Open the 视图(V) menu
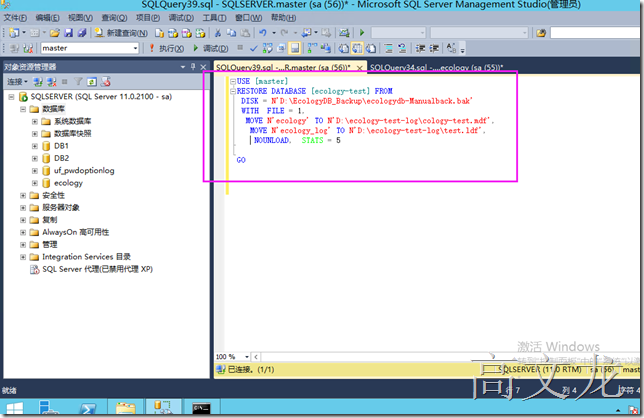Image resolution: width=644 pixels, height=418 pixels. pyautogui.click(x=80, y=18)
